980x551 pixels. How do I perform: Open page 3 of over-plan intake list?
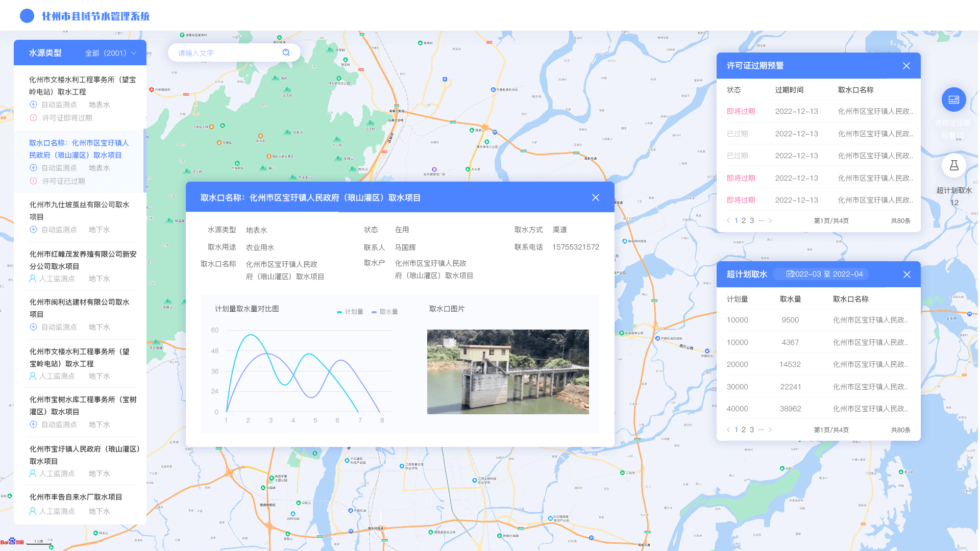tap(752, 430)
